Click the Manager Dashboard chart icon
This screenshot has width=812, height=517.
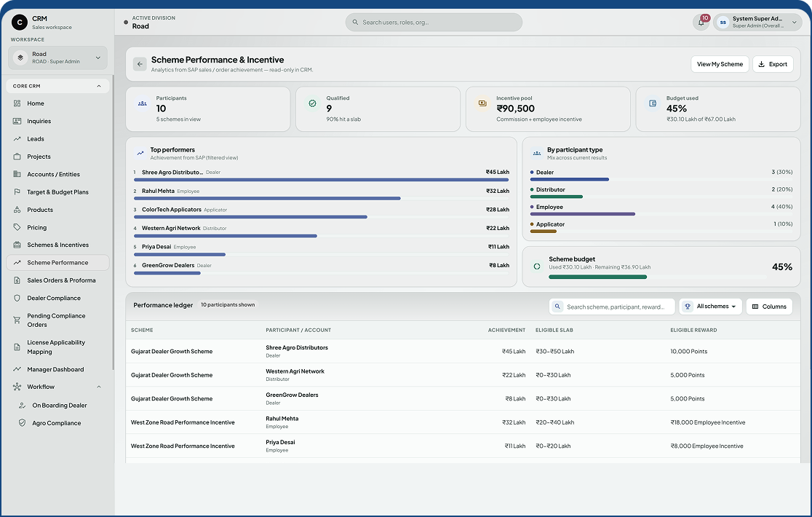point(17,369)
